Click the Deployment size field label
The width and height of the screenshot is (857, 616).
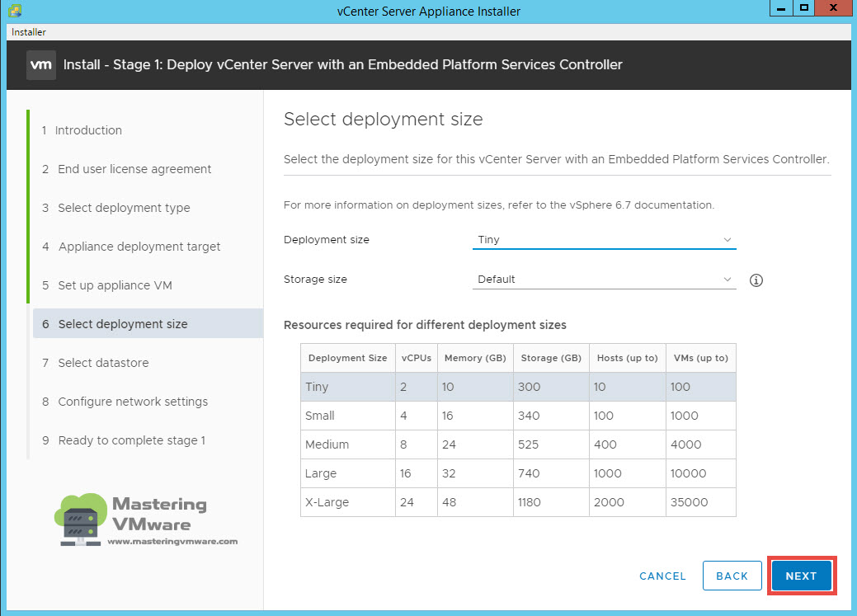click(327, 240)
